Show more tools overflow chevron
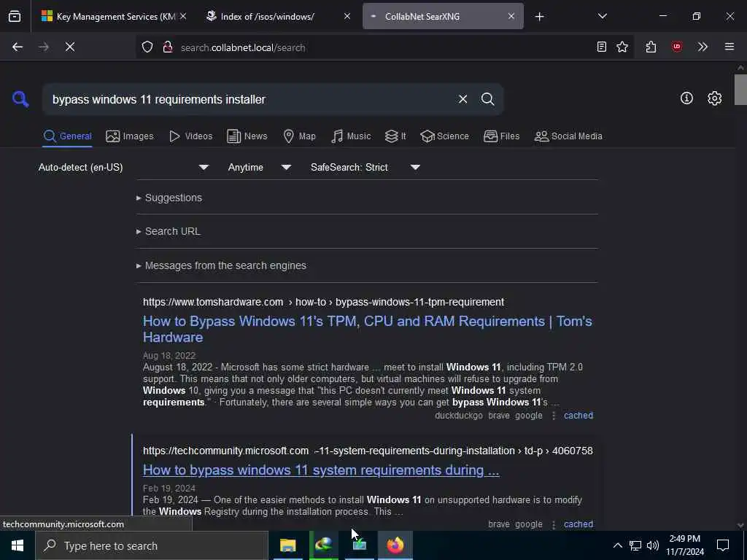Screen dimensions: 747x560 (703, 47)
